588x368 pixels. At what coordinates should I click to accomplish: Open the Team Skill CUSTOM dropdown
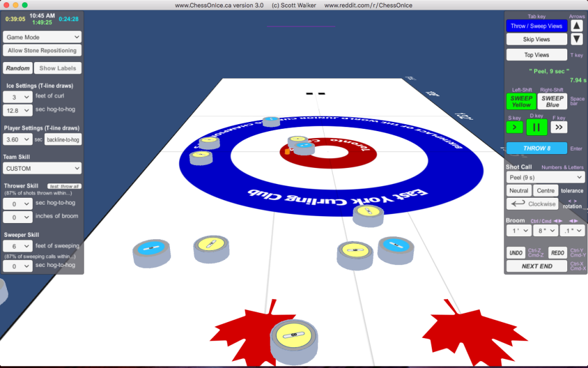42,168
